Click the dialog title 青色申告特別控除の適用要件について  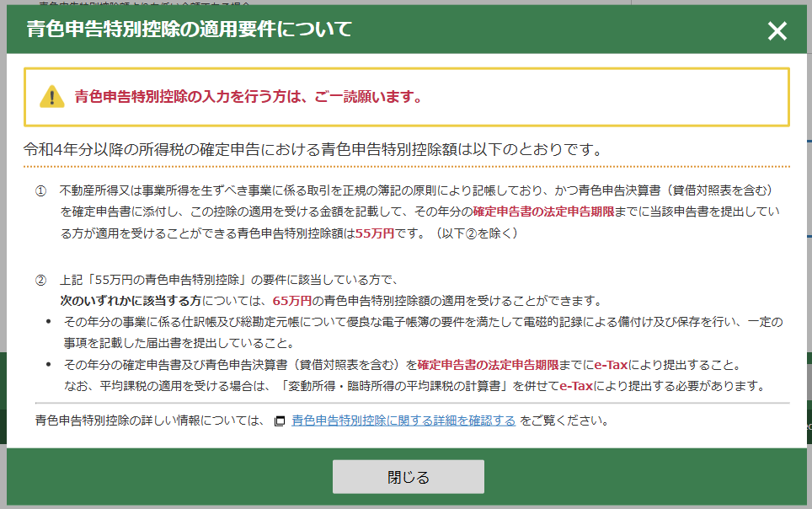point(189,30)
